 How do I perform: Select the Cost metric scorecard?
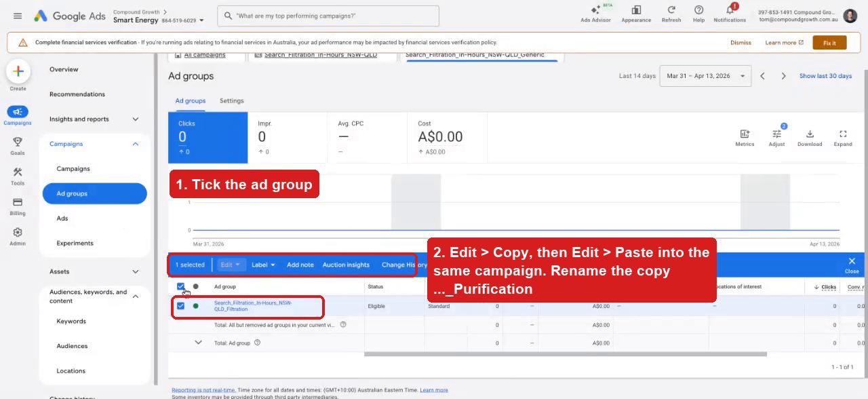(x=448, y=138)
